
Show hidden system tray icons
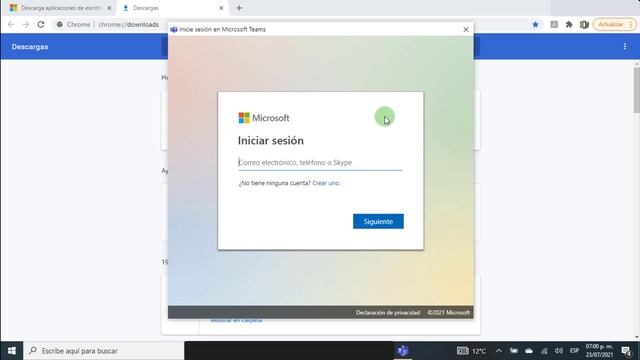tap(499, 351)
